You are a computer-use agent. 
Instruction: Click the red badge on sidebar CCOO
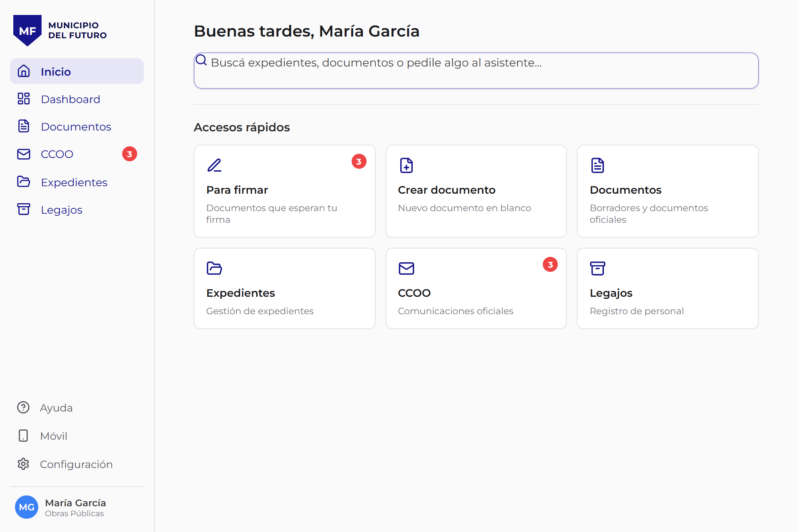pyautogui.click(x=130, y=154)
